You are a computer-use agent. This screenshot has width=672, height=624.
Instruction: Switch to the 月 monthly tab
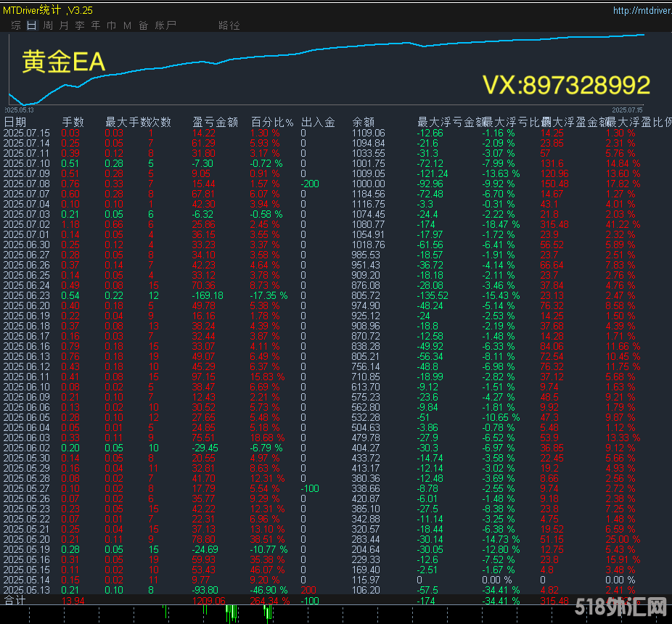(x=64, y=25)
